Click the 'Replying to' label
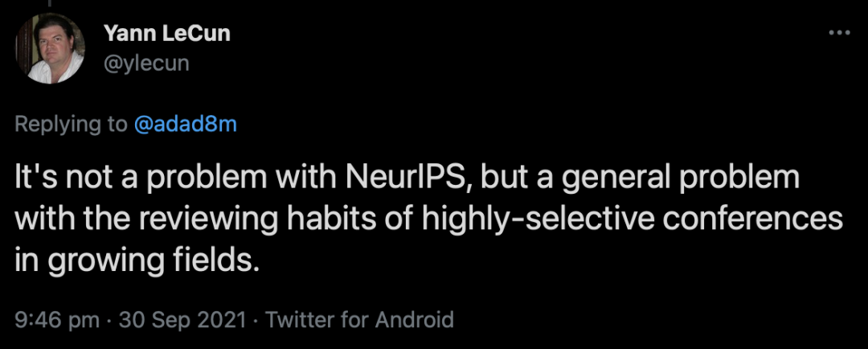Viewport: 868px width, 349px height. point(72,124)
